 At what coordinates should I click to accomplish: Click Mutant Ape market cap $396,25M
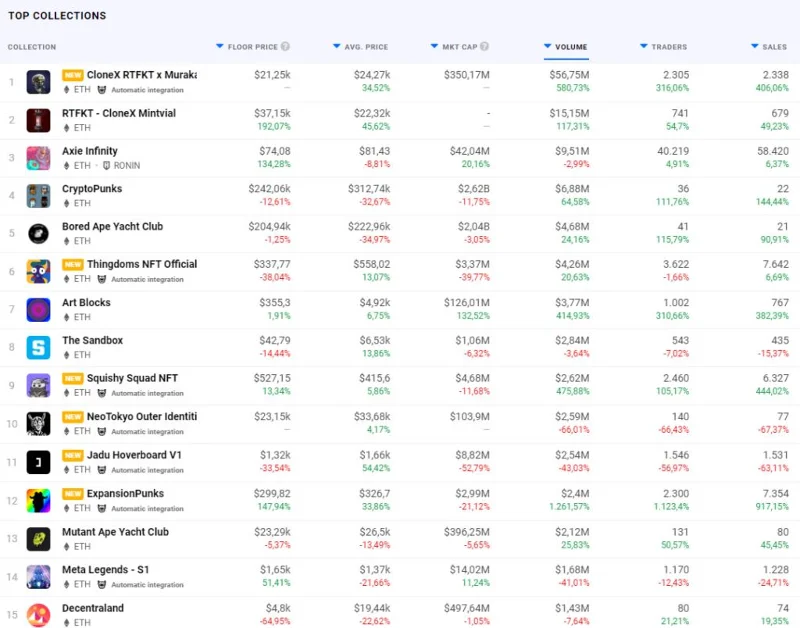(466, 532)
